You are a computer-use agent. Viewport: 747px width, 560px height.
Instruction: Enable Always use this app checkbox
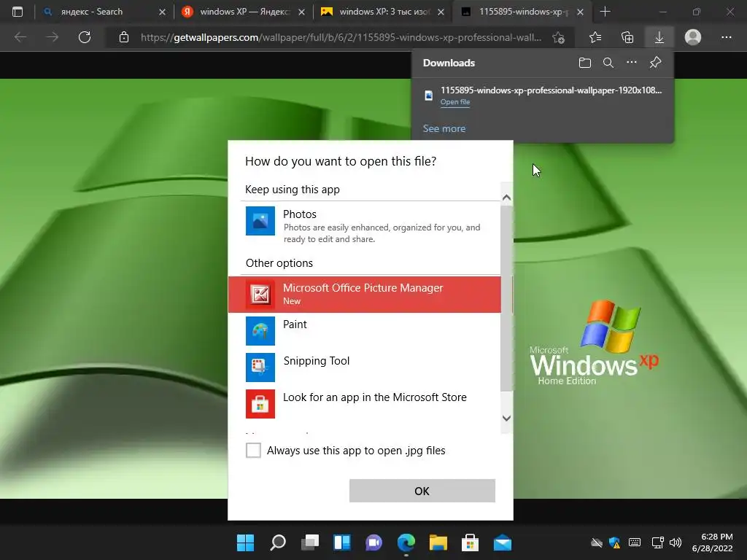[253, 450]
